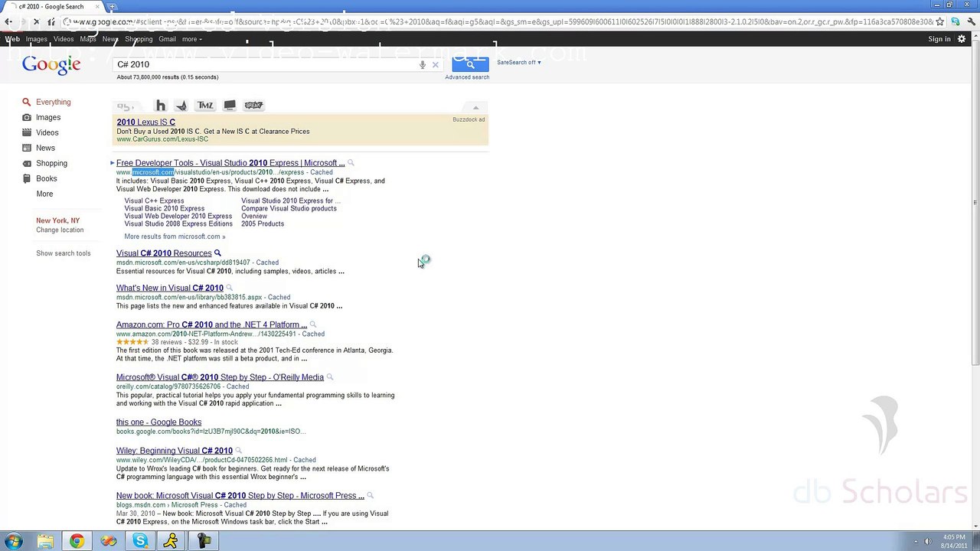Select Everything in the sidebar

click(x=53, y=102)
